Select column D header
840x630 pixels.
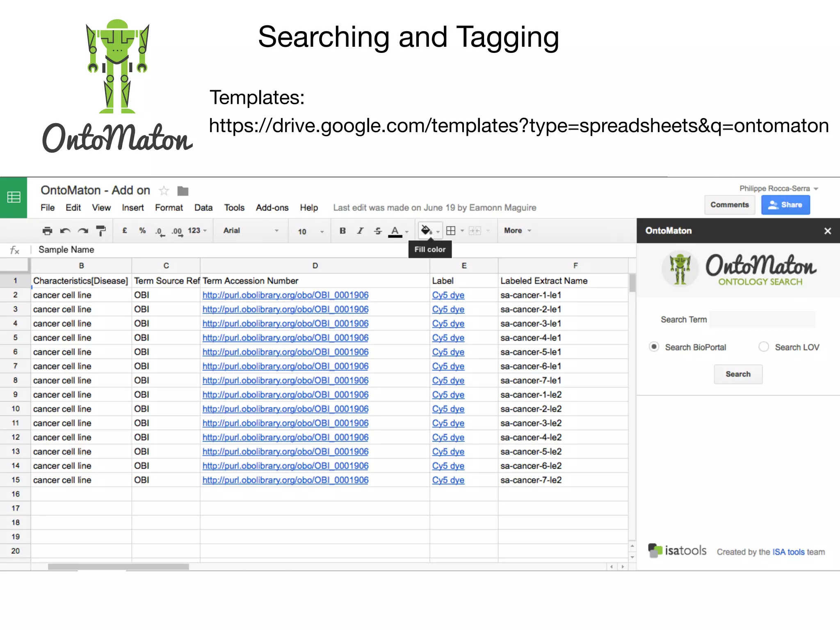click(315, 266)
